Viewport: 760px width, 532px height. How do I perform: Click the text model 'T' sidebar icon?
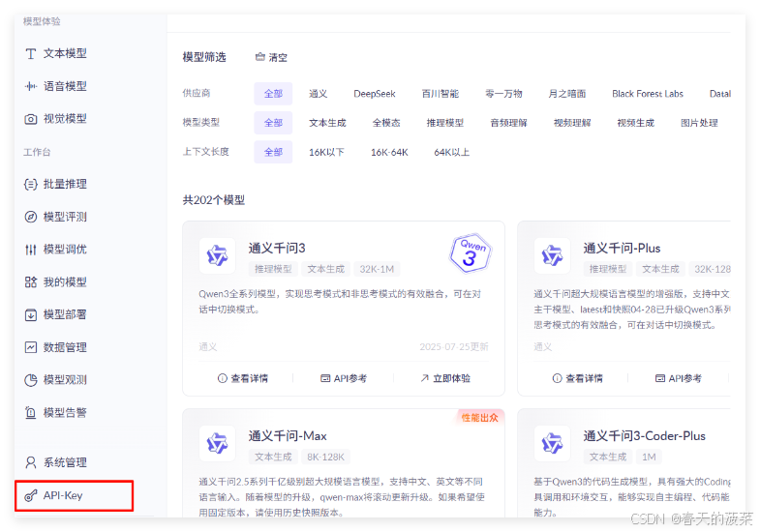coord(31,54)
